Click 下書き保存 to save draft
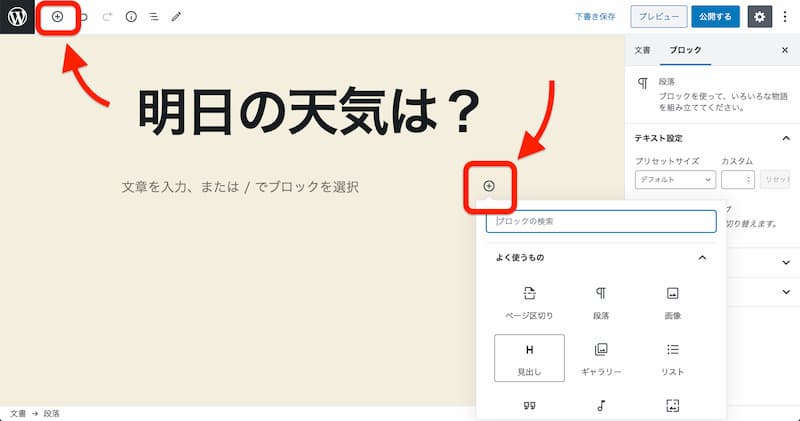Image resolution: width=800 pixels, height=421 pixels. [595, 17]
